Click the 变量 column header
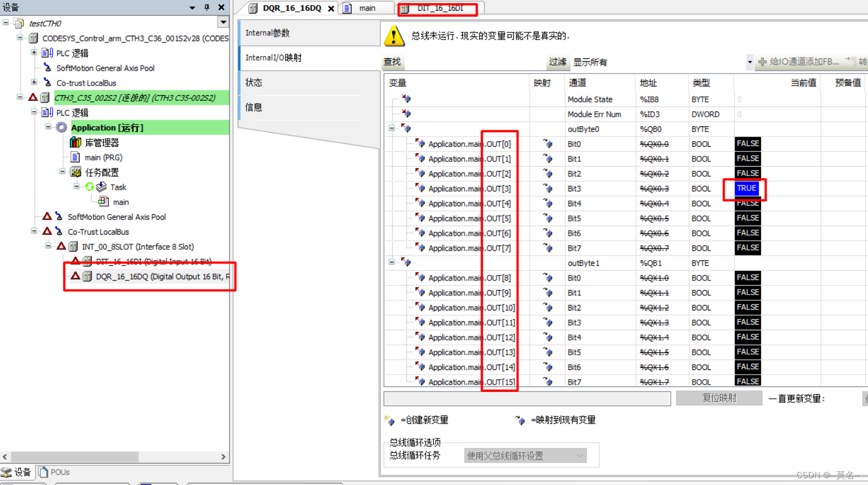This screenshot has width=868, height=485. [x=457, y=83]
